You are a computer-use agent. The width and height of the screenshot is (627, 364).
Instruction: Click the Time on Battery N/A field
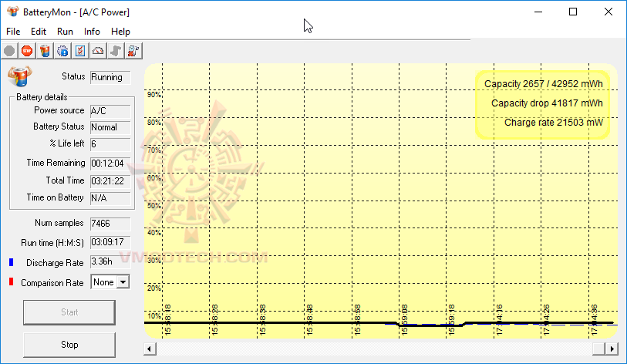pos(110,198)
